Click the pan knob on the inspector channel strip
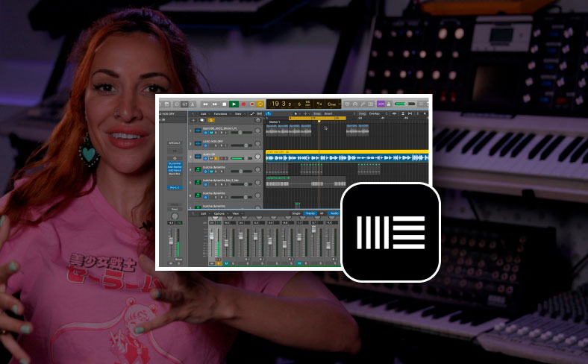The width and height of the screenshot is (588, 364). pos(175,216)
